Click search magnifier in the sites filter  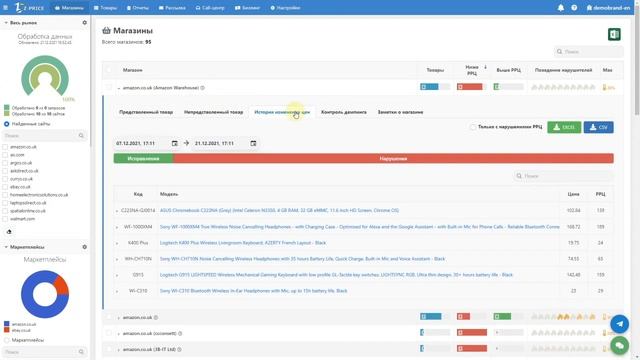(x=81, y=136)
